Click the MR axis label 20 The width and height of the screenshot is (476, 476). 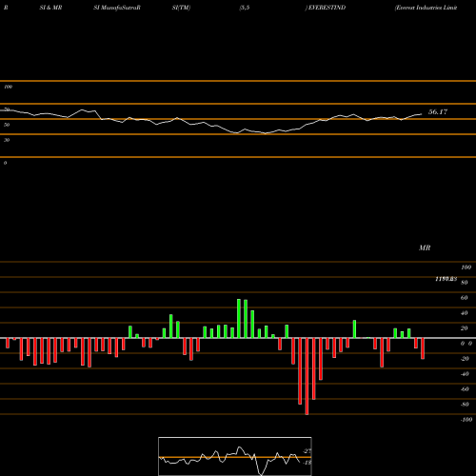coord(465,328)
